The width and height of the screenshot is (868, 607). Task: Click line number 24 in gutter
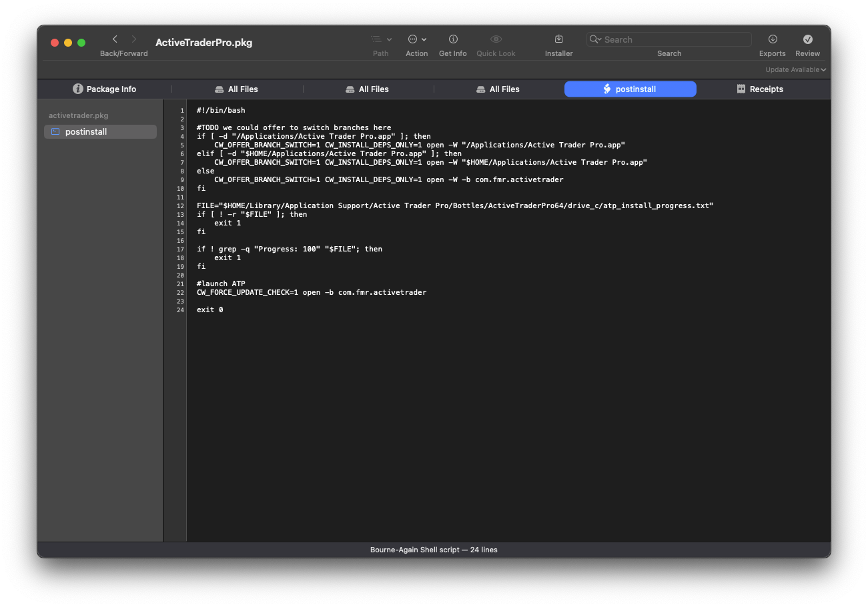(180, 310)
